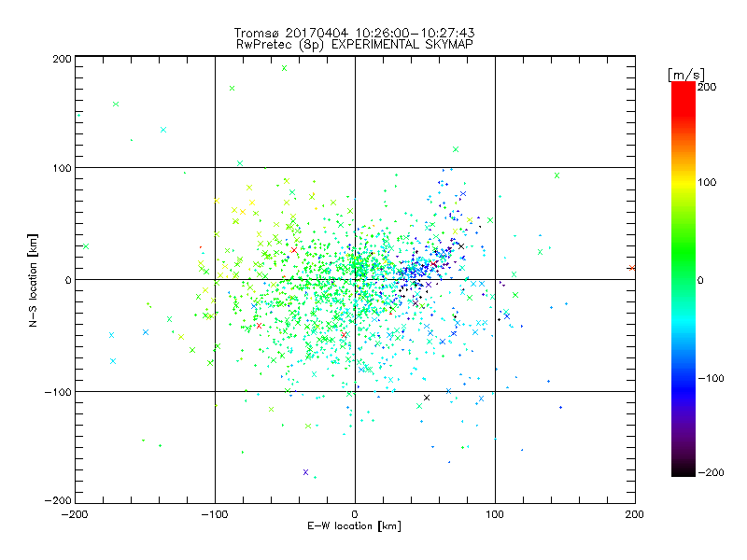Image resolution: width=747 pixels, height=560 pixels.
Task: Click the Tromsø 20170404 title line
Action: pyautogui.click(x=354, y=33)
